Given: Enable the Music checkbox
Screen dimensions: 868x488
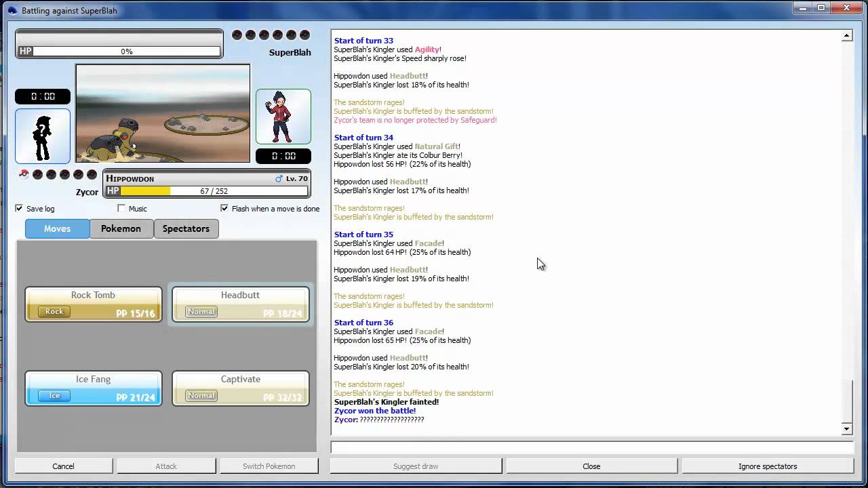Looking at the screenshot, I should pyautogui.click(x=121, y=209).
